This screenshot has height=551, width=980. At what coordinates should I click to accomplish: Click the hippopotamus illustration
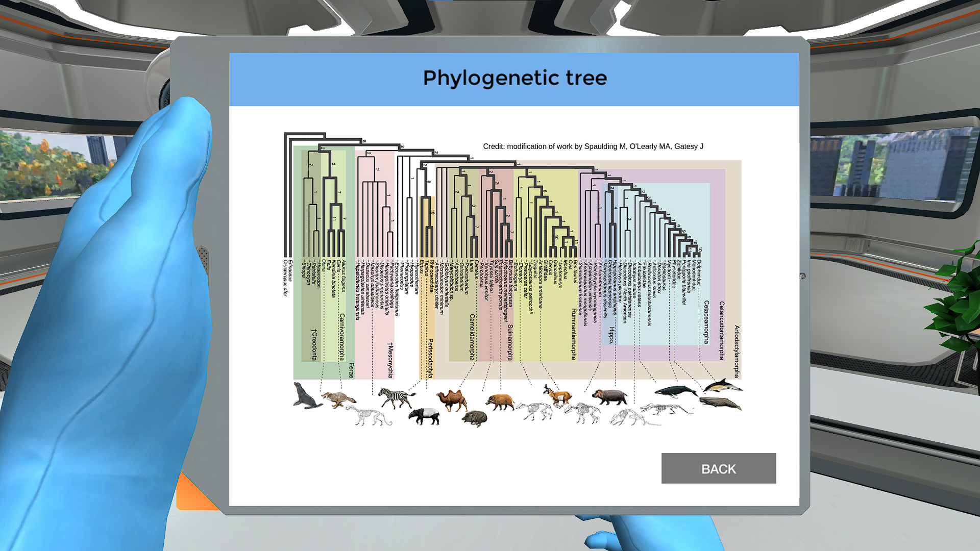point(609,396)
